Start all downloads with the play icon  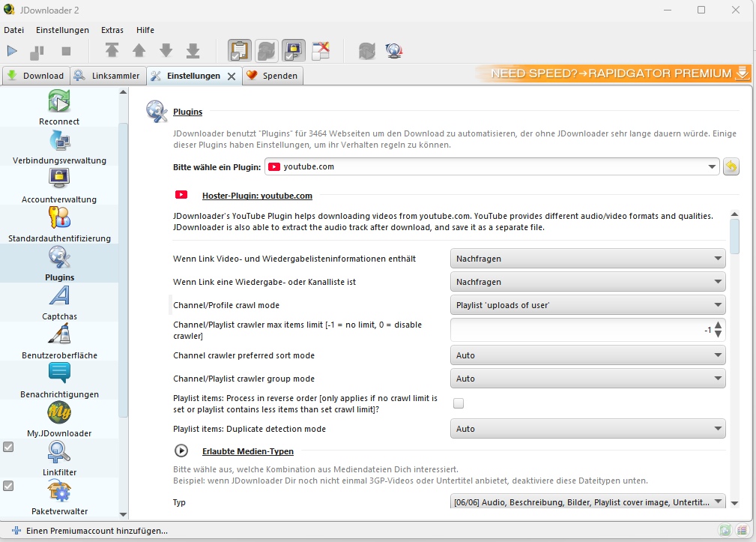(x=12, y=51)
